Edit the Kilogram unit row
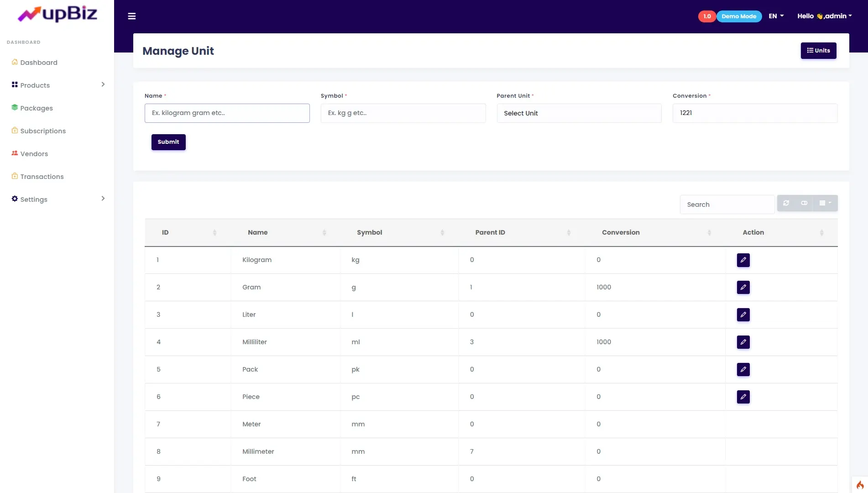 (743, 260)
